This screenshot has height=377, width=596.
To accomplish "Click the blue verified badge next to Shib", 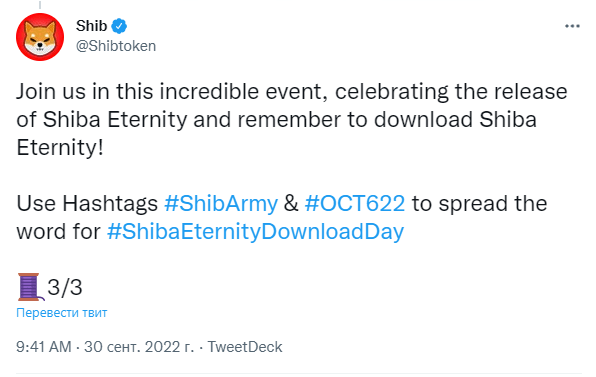I will coord(119,26).
